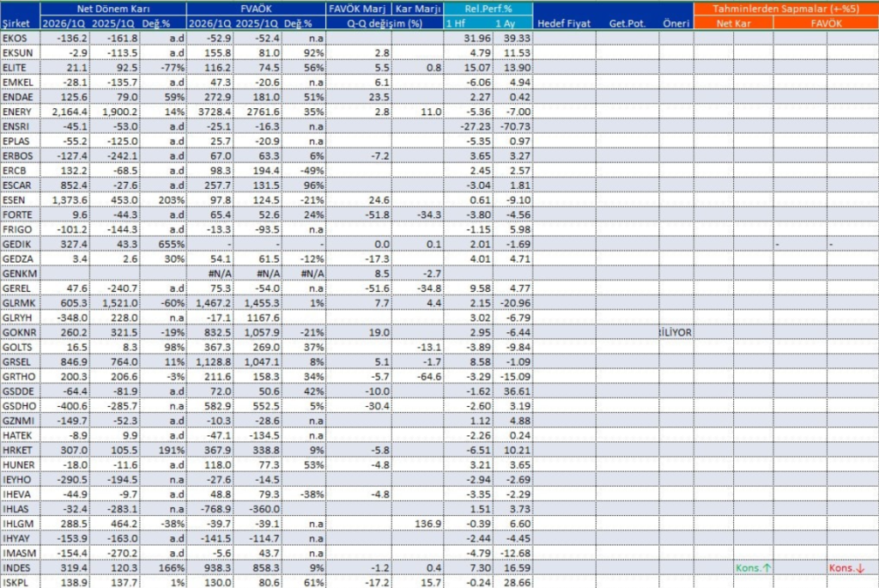The height and width of the screenshot is (588, 879).
Task: Select green Kons.↑ cell in INDES row
Action: 754,567
